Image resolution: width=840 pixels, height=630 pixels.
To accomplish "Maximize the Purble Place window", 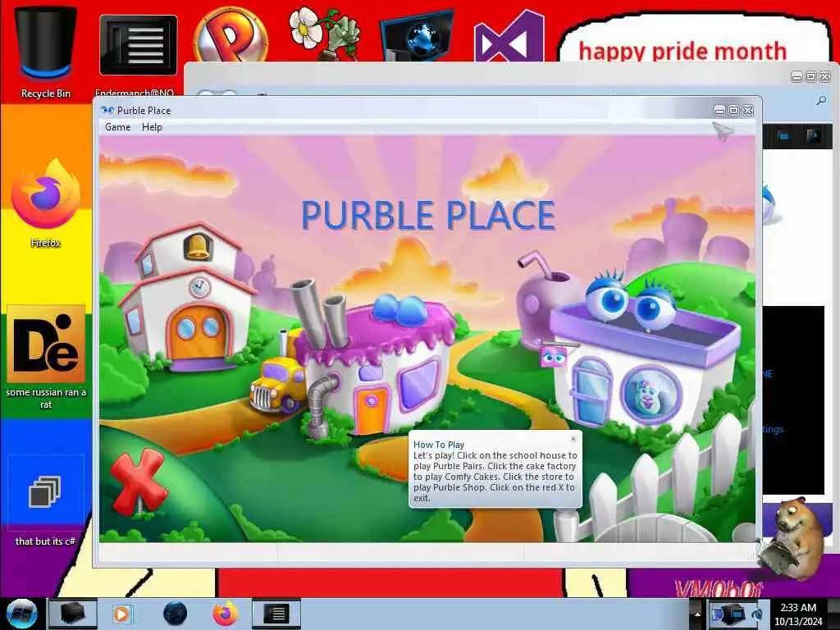I will [x=734, y=111].
